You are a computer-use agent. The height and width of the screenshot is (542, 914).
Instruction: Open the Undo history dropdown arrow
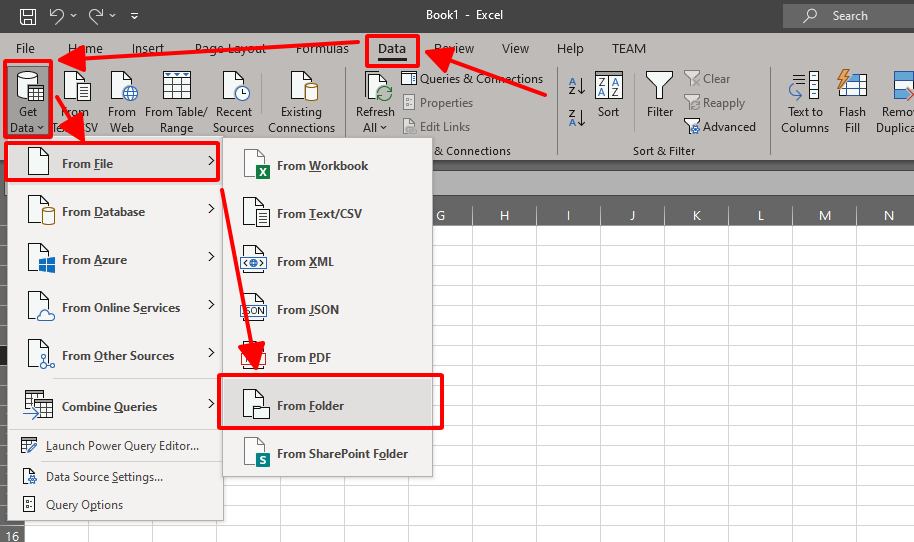click(73, 16)
